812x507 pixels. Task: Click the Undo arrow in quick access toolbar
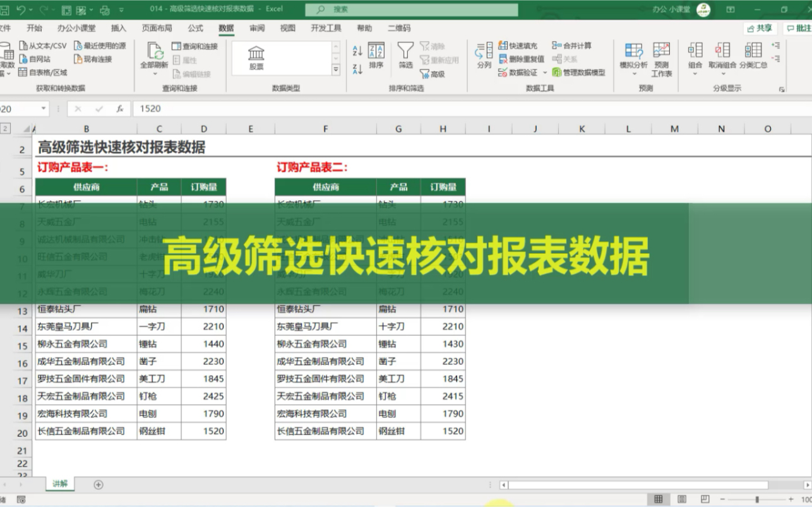click(x=21, y=10)
